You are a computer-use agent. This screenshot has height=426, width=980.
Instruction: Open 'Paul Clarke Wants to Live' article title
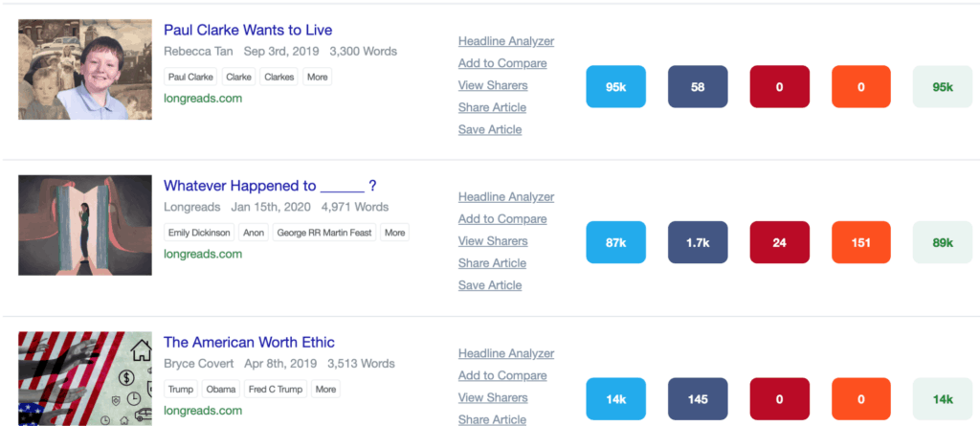(x=248, y=30)
